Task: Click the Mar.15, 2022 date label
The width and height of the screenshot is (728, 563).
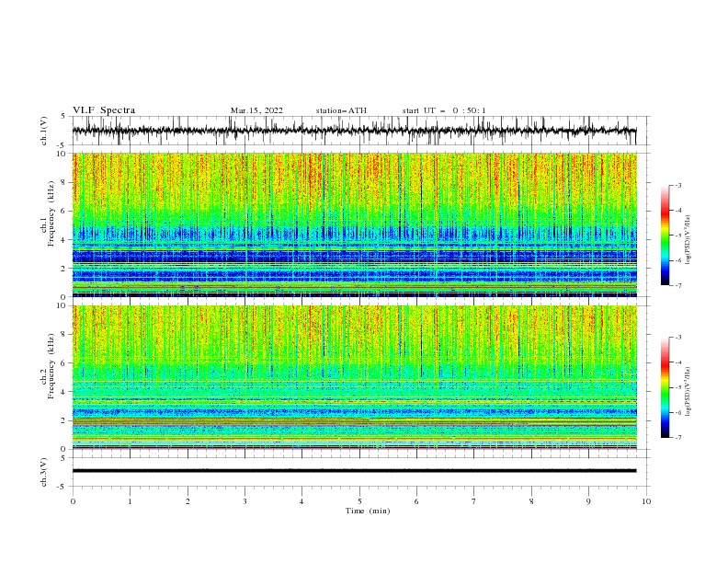Action: pos(256,110)
